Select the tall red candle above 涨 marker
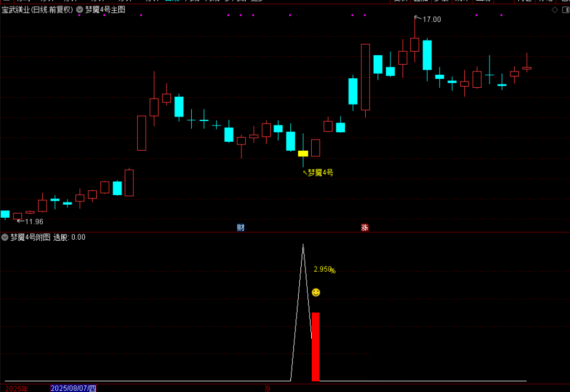Viewport: 570px width, 392px height. (365, 77)
